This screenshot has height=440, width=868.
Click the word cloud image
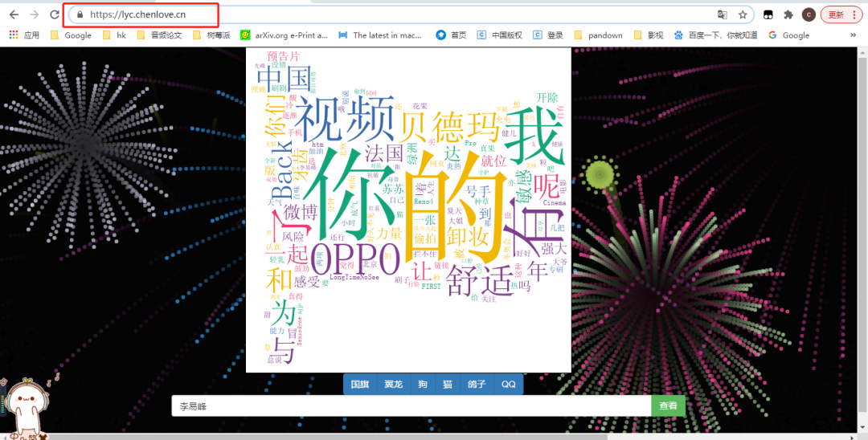click(408, 210)
